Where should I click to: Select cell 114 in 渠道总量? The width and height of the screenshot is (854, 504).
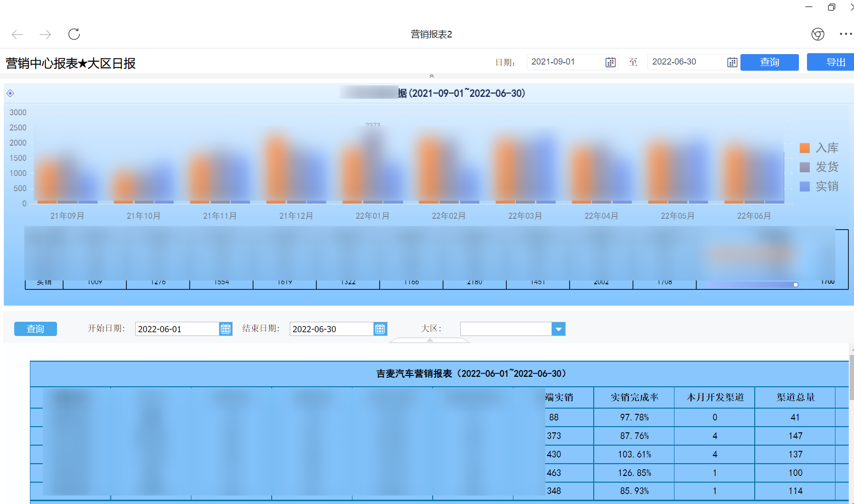click(796, 491)
